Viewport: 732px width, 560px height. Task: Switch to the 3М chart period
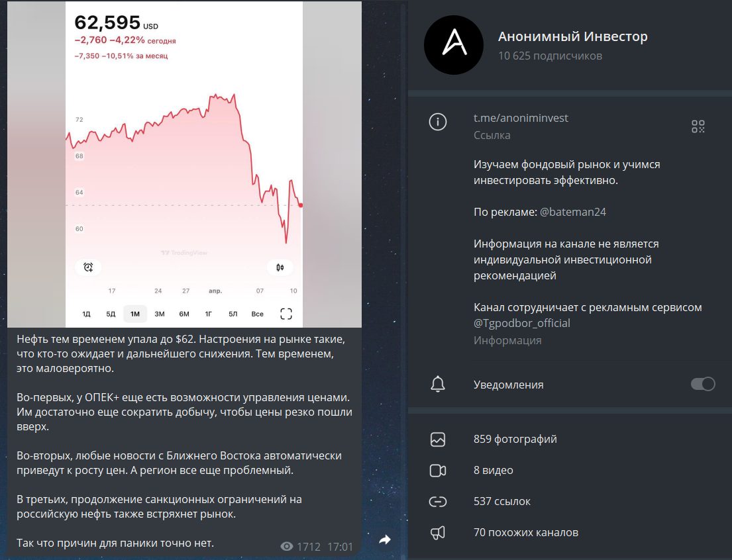(x=160, y=314)
